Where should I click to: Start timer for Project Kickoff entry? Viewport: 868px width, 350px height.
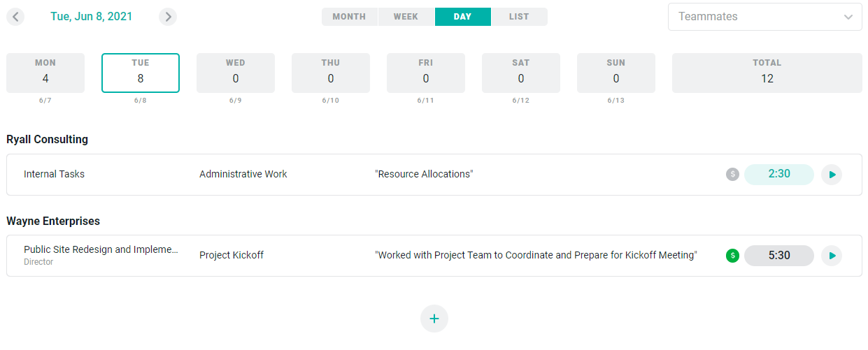(x=832, y=256)
